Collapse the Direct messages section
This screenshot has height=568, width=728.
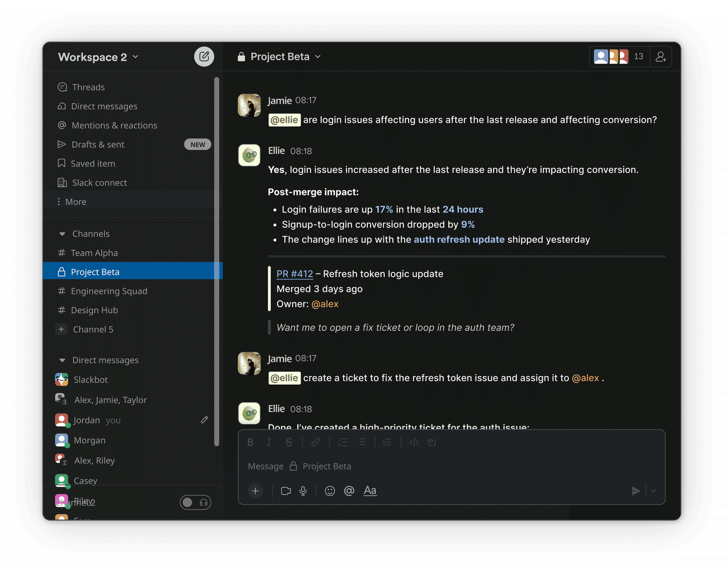click(x=62, y=360)
